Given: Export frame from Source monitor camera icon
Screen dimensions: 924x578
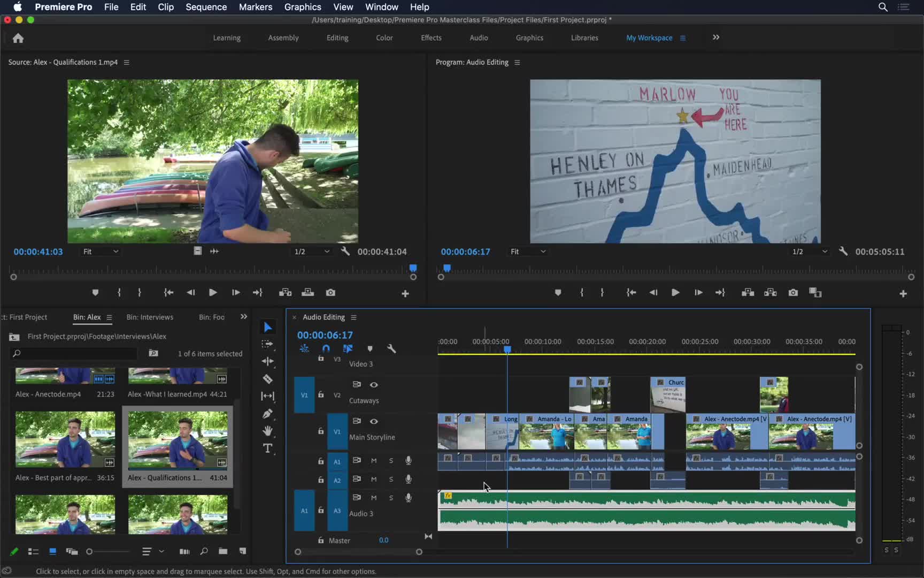Looking at the screenshot, I should coord(330,293).
